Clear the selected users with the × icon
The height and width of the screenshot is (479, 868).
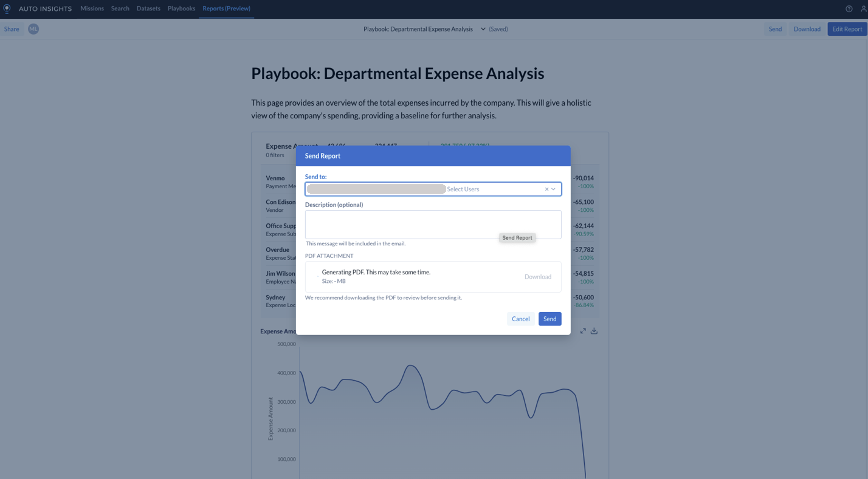pyautogui.click(x=546, y=189)
